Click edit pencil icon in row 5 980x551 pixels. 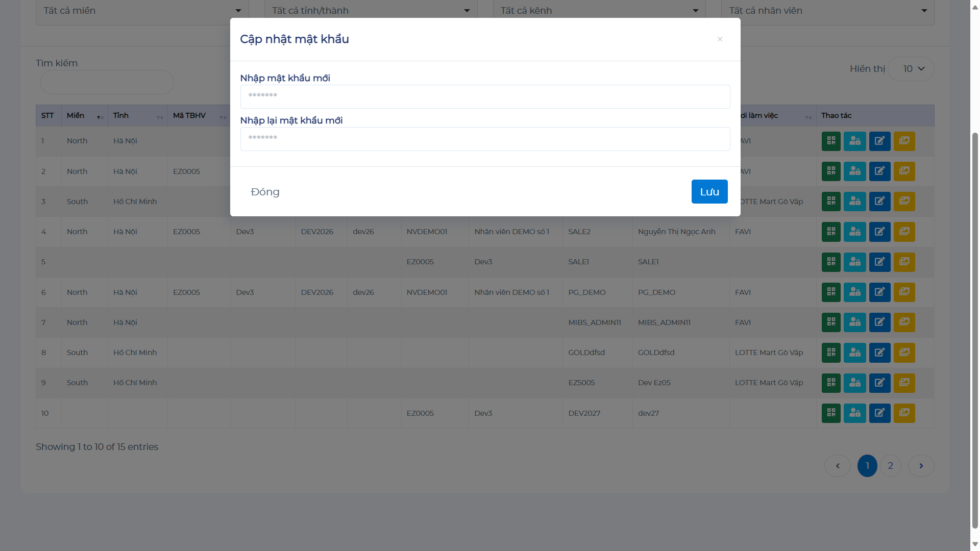[x=879, y=262]
